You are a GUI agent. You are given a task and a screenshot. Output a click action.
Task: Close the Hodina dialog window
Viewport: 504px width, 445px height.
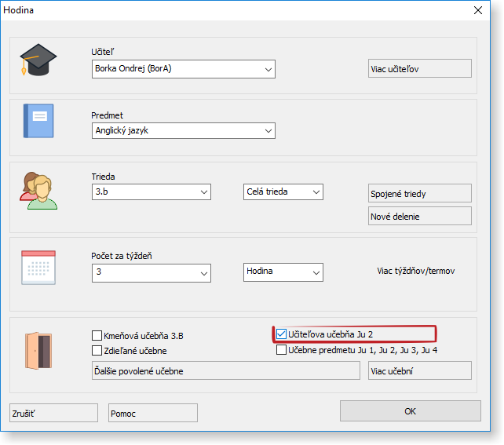coord(477,10)
